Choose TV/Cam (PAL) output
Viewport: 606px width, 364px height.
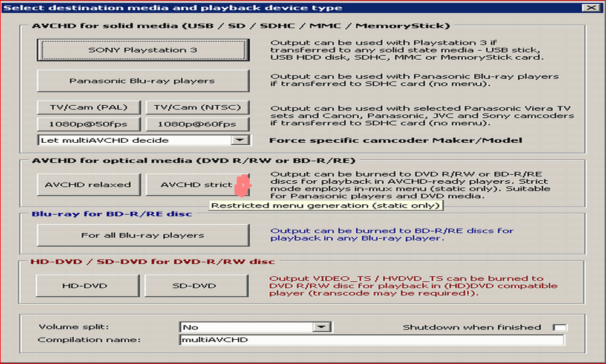88,108
